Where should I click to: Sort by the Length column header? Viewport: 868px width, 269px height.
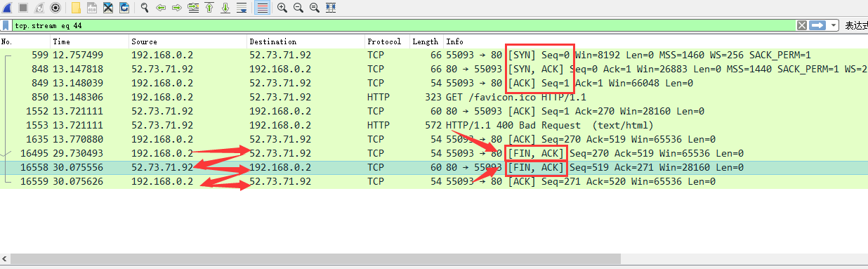426,41
